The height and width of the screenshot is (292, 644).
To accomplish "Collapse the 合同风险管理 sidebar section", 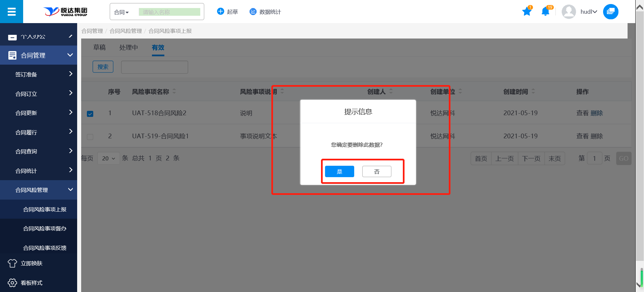I will 39,190.
